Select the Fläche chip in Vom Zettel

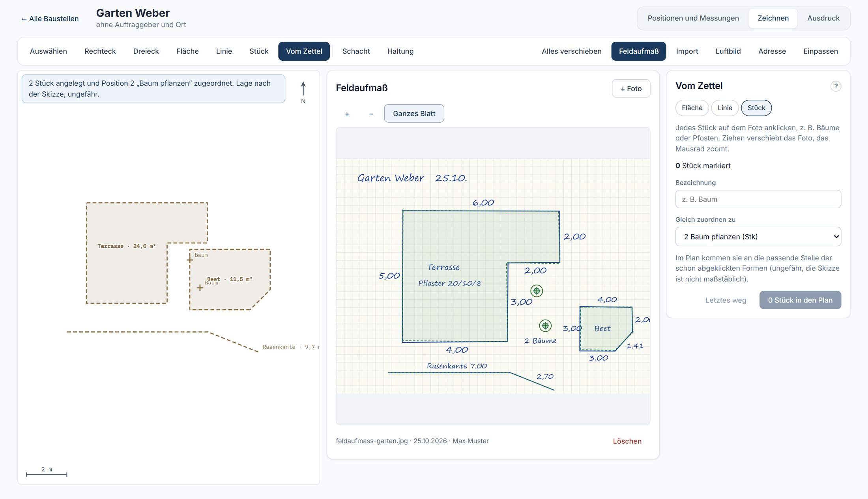click(x=692, y=108)
